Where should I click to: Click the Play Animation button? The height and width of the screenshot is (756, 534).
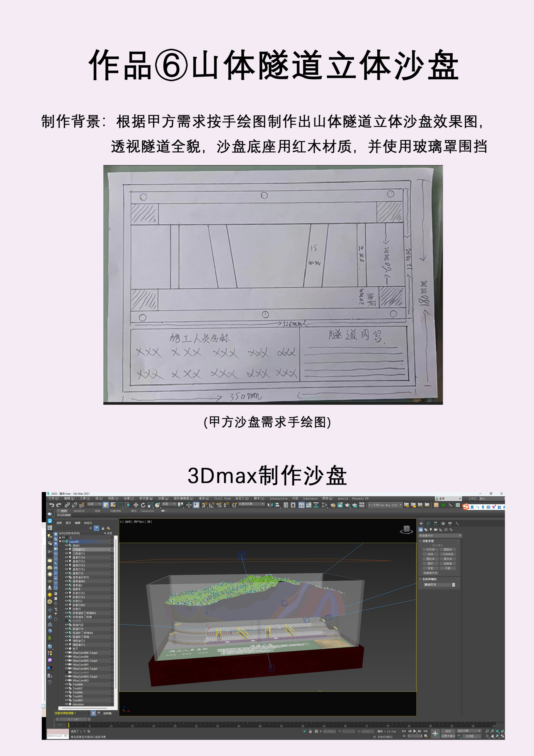[x=415, y=731]
